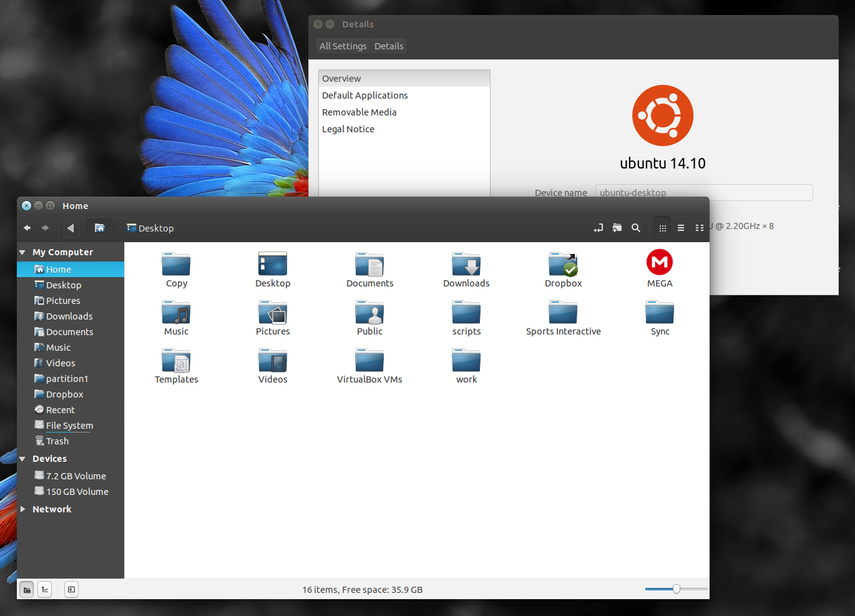This screenshot has height=616, width=855.
Task: Show tree sidebar via status bar button
Action: (45, 589)
